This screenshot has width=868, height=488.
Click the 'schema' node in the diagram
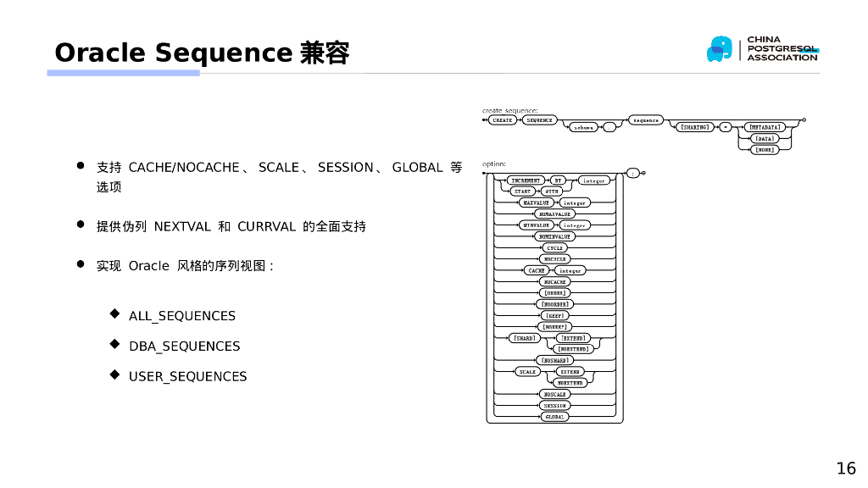coord(583,128)
